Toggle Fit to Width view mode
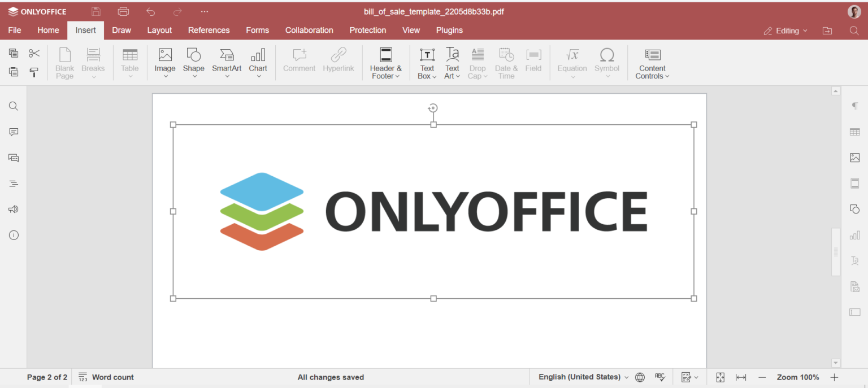 click(x=740, y=377)
